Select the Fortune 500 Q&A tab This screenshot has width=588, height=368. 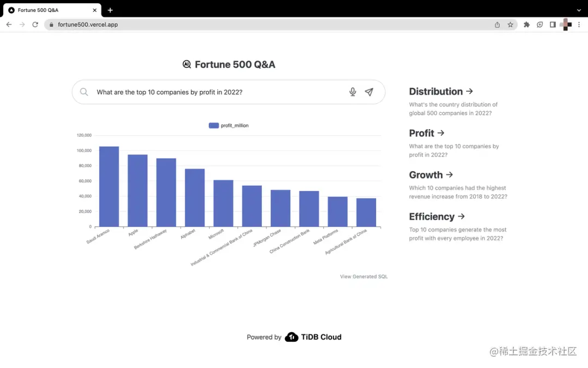(x=51, y=10)
